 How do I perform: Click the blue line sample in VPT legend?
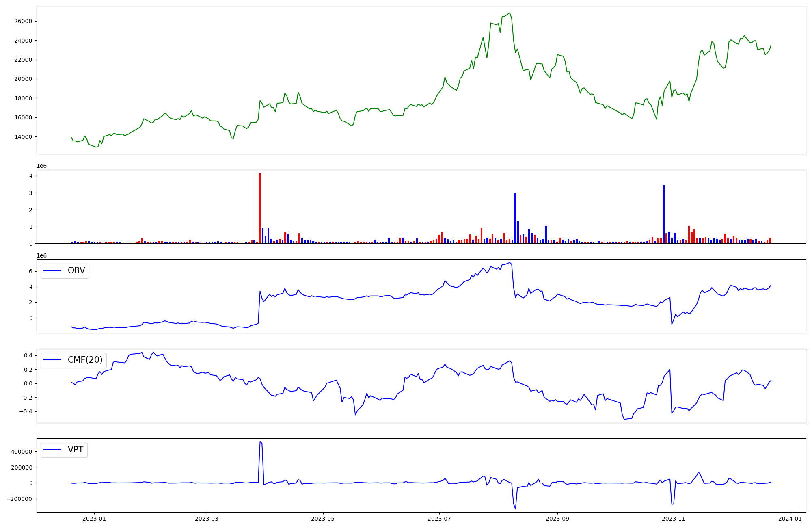click(52, 450)
